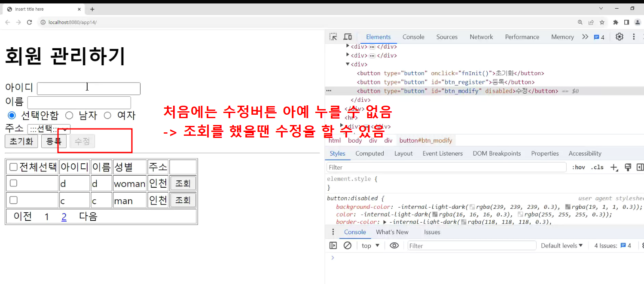Share this page icon in address bar
Viewport: 644px width, 284px height.
[x=591, y=22]
